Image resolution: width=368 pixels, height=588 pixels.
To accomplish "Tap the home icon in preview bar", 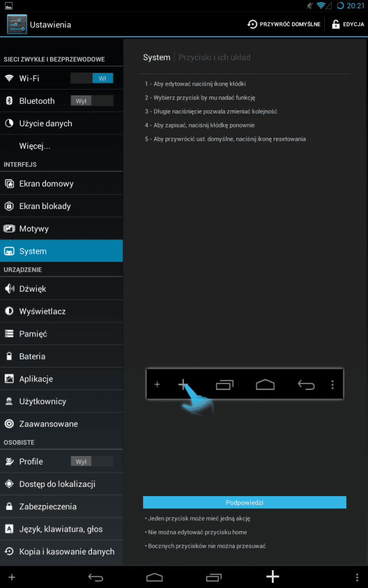I will point(265,385).
